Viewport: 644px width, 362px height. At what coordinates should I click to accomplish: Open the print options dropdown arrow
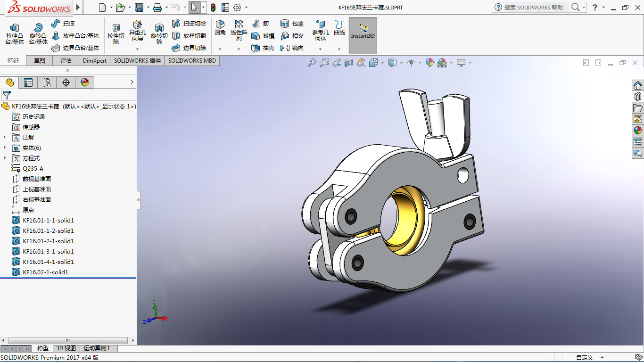[x=166, y=8]
